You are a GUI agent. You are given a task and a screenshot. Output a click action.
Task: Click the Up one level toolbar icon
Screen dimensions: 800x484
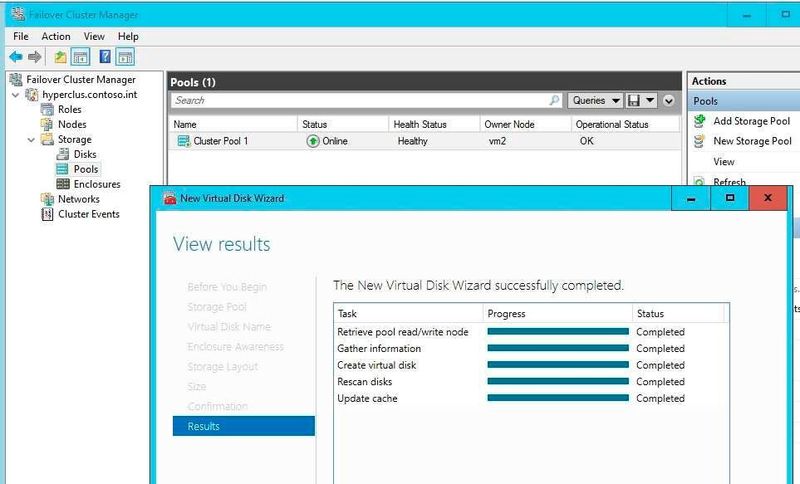(x=60, y=57)
